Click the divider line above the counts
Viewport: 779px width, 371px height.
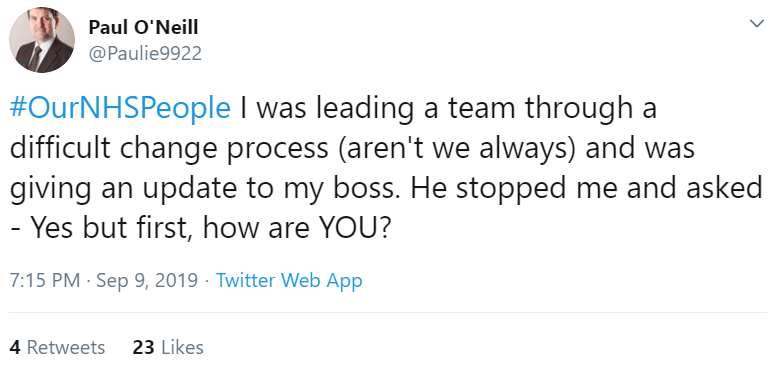coord(388,312)
